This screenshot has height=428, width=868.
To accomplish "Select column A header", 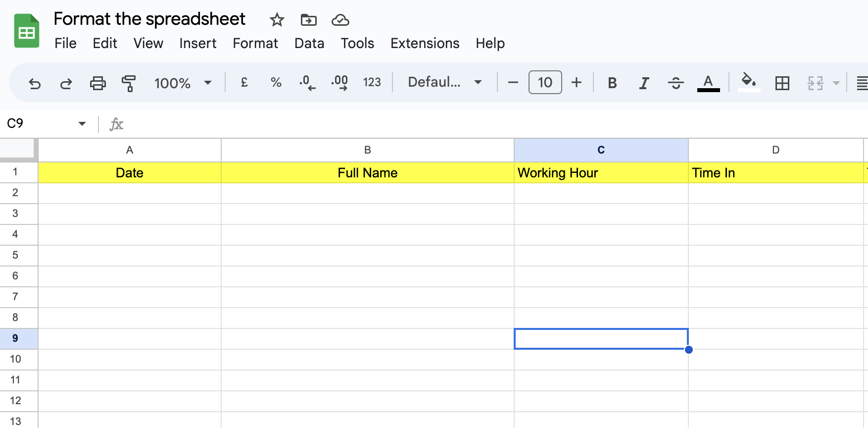I will [x=130, y=150].
